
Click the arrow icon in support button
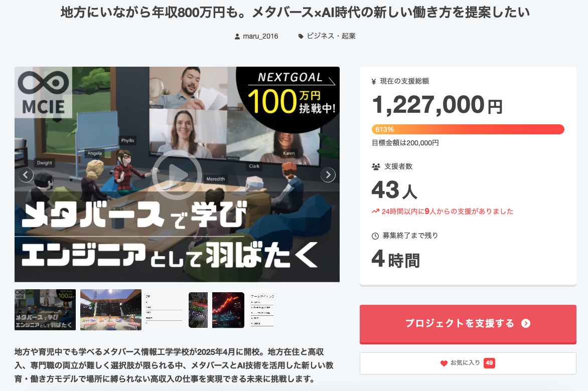pos(526,324)
